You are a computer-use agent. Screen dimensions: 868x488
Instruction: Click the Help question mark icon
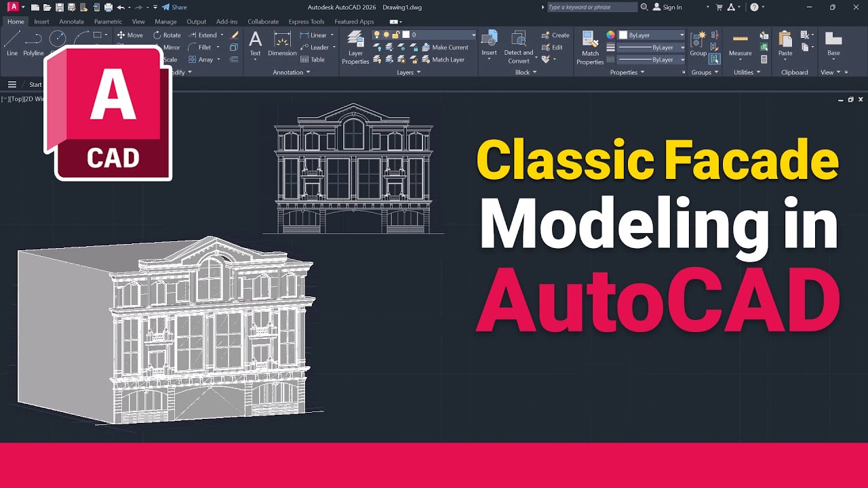tap(755, 7)
